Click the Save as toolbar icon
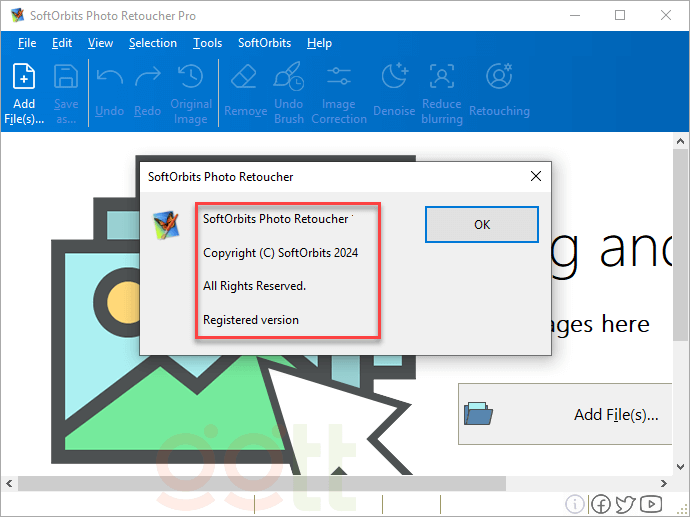Viewport: 690px width, 517px height. tap(66, 78)
